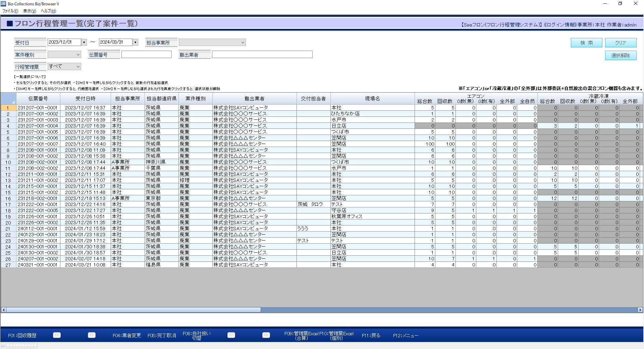Click F09 管理票Excel(合算) export button

(301, 336)
